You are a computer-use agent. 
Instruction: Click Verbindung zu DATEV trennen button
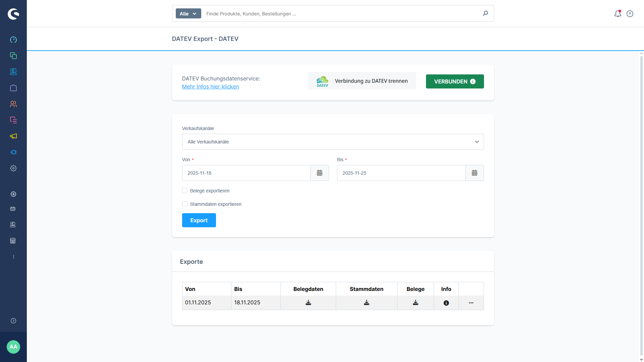pyautogui.click(x=362, y=81)
